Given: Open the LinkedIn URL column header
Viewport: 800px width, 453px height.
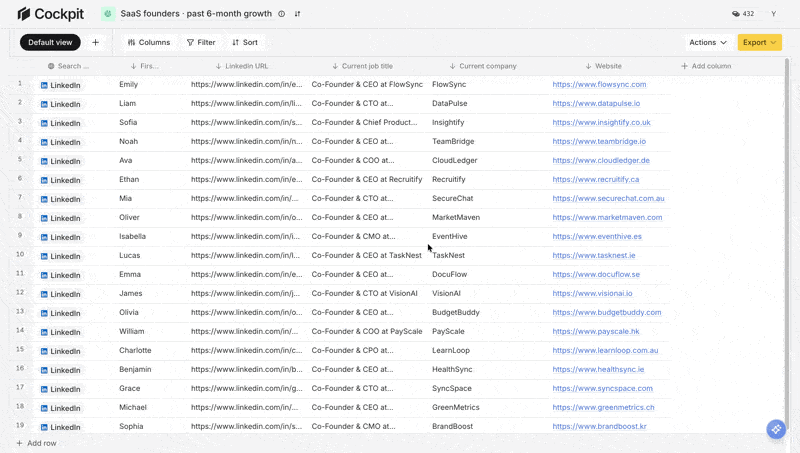Looking at the screenshot, I should pyautogui.click(x=242, y=66).
